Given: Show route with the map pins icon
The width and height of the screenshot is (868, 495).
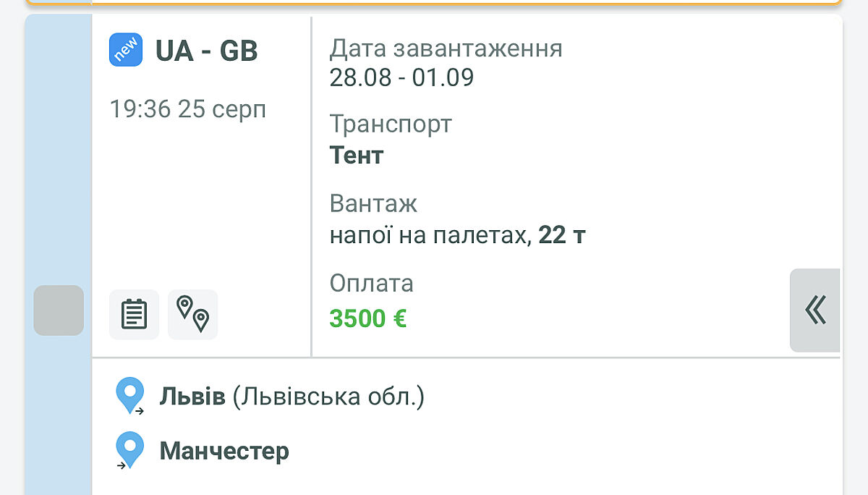Looking at the screenshot, I should click(192, 314).
